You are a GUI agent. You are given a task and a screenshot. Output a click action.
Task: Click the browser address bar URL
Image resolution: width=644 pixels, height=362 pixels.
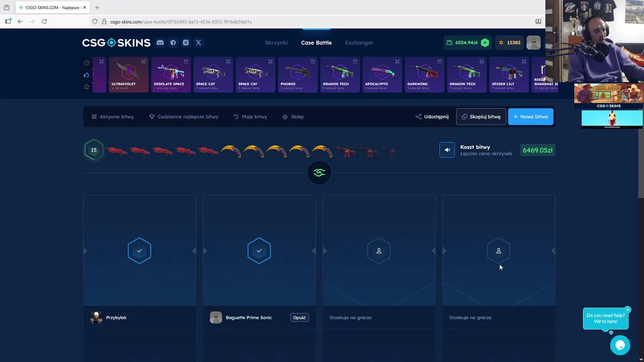(181, 22)
